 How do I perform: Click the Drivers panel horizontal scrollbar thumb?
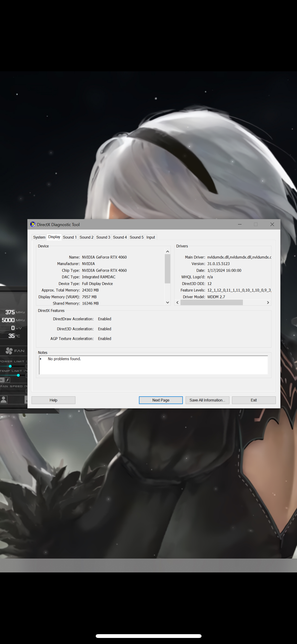212,302
